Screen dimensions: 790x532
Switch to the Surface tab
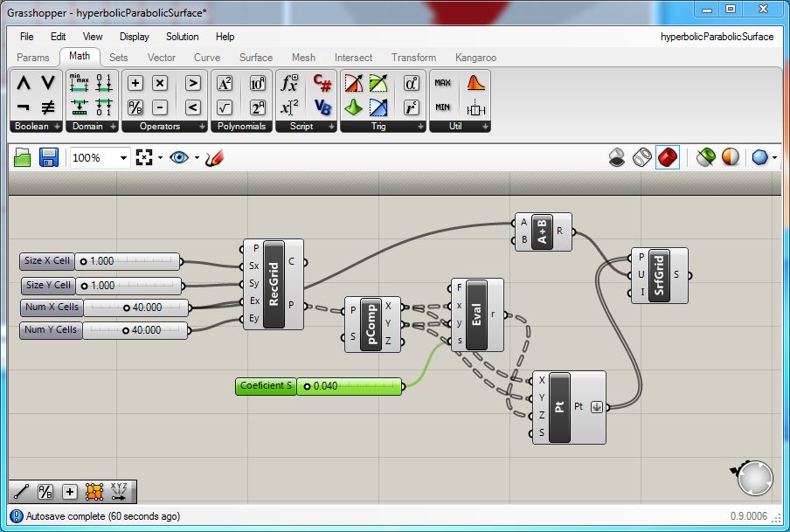click(x=256, y=58)
